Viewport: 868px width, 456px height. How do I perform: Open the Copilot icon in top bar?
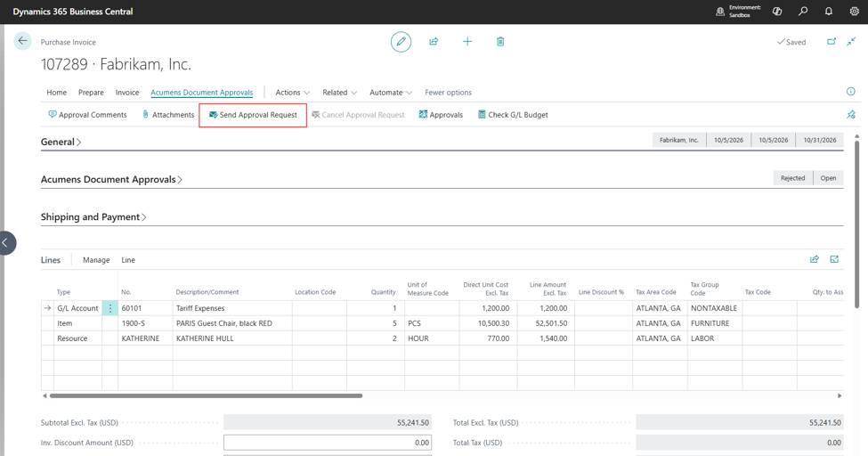(x=777, y=11)
